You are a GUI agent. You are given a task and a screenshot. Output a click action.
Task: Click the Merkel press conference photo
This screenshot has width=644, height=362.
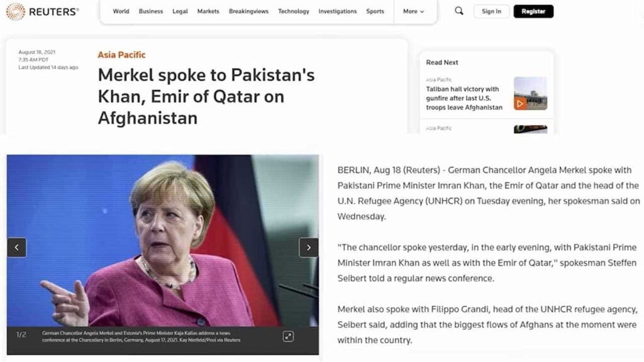pyautogui.click(x=163, y=241)
